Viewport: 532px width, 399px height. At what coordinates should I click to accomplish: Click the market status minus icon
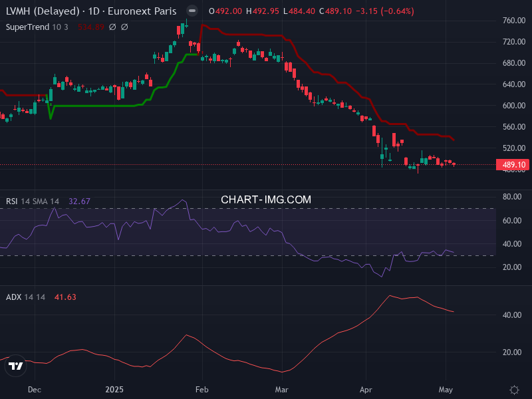point(192,11)
